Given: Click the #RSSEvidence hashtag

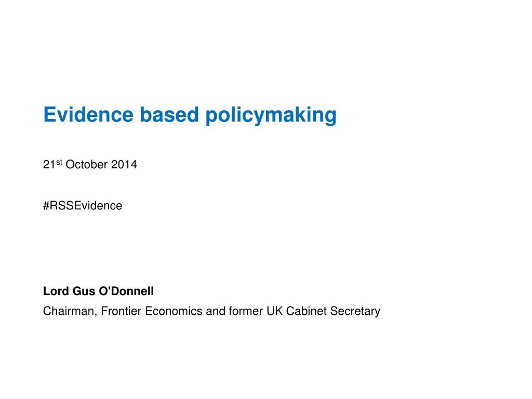Looking at the screenshot, I should pyautogui.click(x=83, y=206).
